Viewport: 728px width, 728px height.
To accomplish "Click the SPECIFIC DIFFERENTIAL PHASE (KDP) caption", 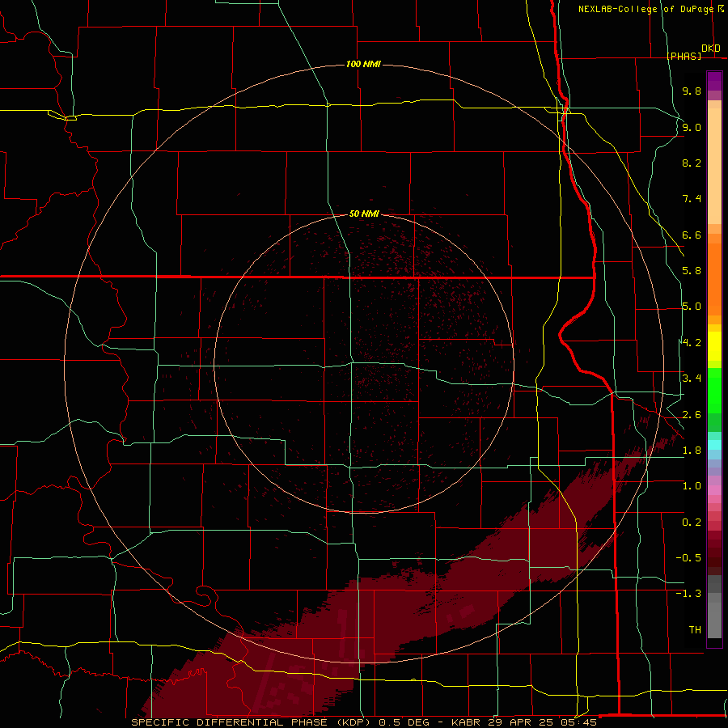I will pyautogui.click(x=252, y=722).
